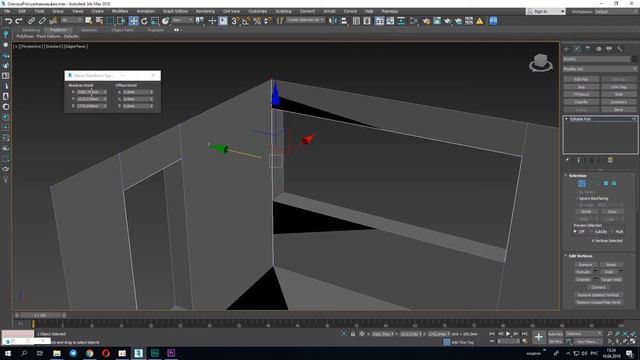Open the Render Setup icon
640x360 pixels.
[437, 21]
